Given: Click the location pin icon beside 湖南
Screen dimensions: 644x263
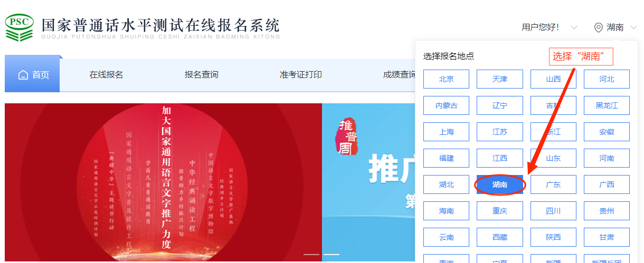Looking at the screenshot, I should pyautogui.click(x=598, y=27).
